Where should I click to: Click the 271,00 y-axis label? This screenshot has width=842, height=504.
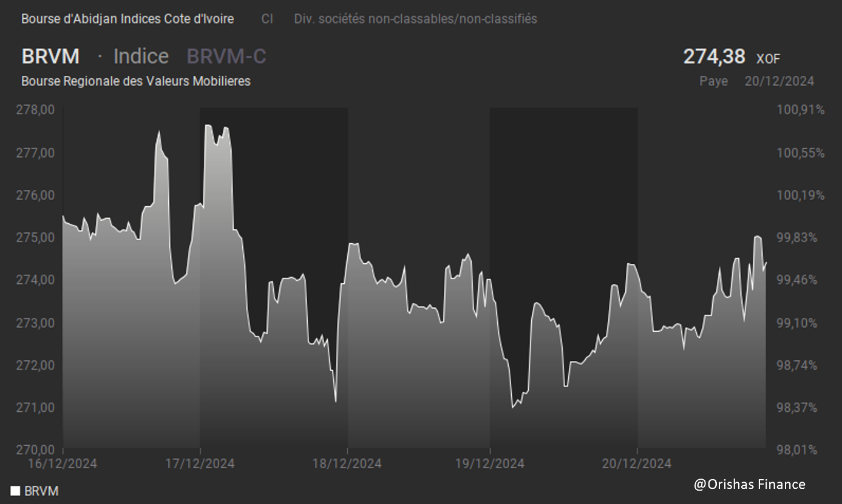pyautogui.click(x=34, y=407)
